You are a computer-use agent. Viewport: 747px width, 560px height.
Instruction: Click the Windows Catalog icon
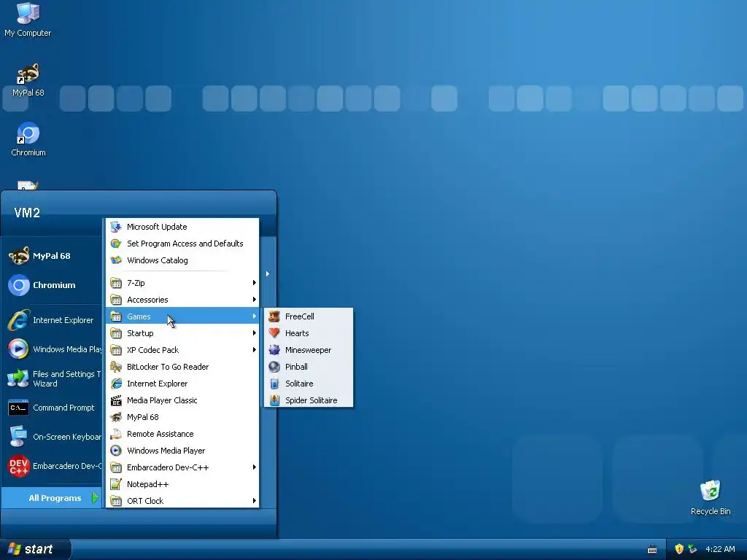point(116,260)
